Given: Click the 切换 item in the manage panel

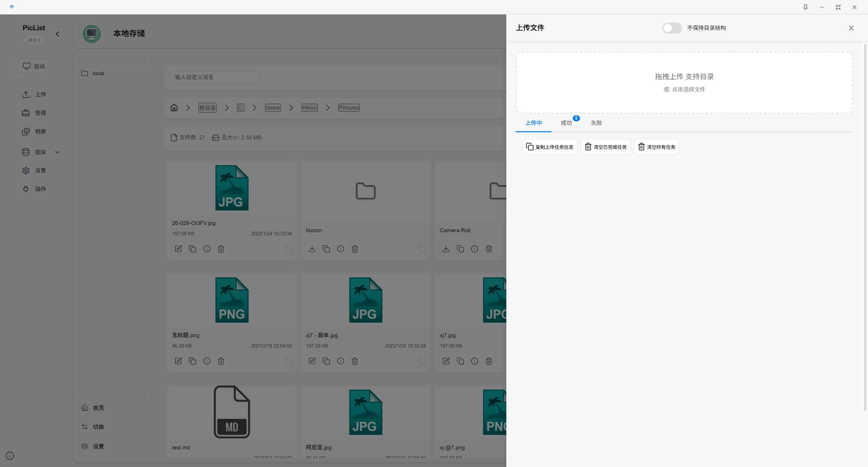Looking at the screenshot, I should (109, 427).
